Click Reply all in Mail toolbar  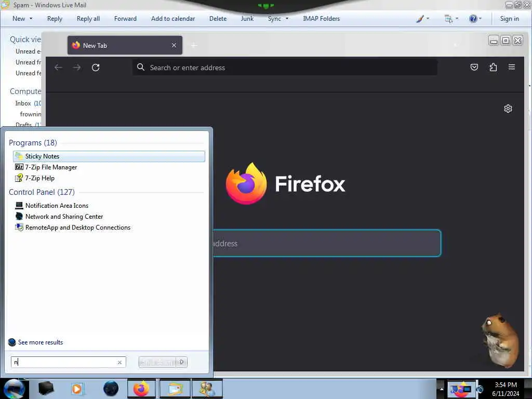point(88,19)
